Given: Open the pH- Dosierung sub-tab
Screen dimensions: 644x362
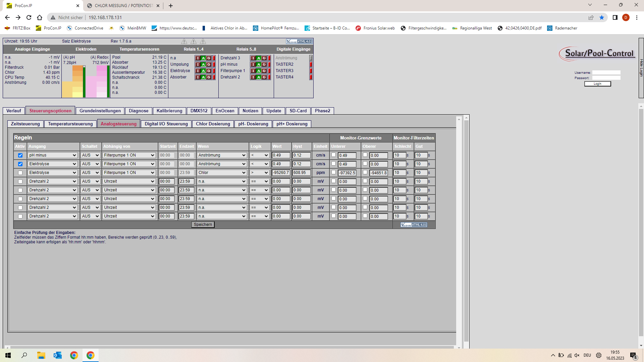Looking at the screenshot, I should (x=253, y=124).
